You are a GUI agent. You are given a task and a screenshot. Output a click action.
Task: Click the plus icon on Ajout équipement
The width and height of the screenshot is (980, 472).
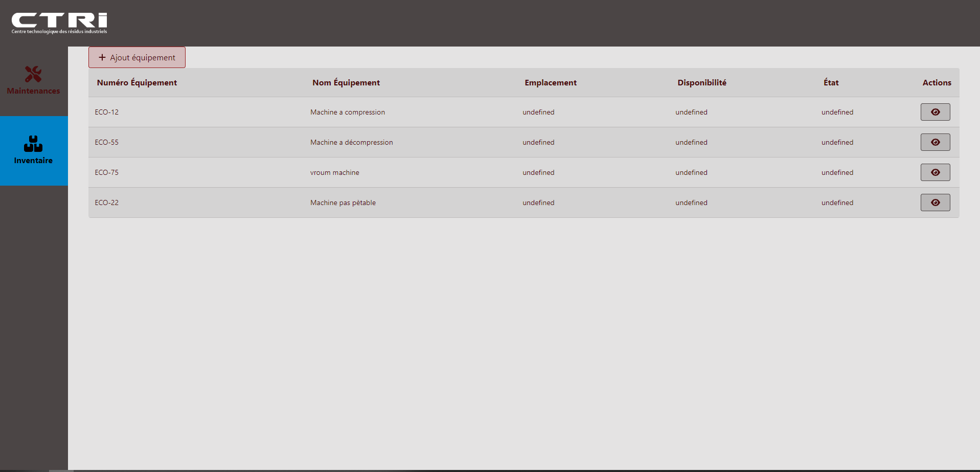[102, 57]
